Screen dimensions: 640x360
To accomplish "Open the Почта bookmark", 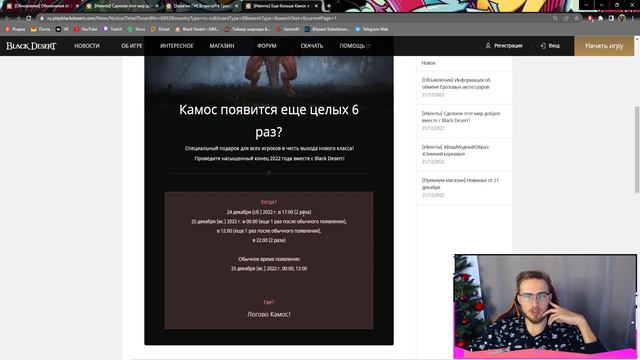I will pos(41,29).
